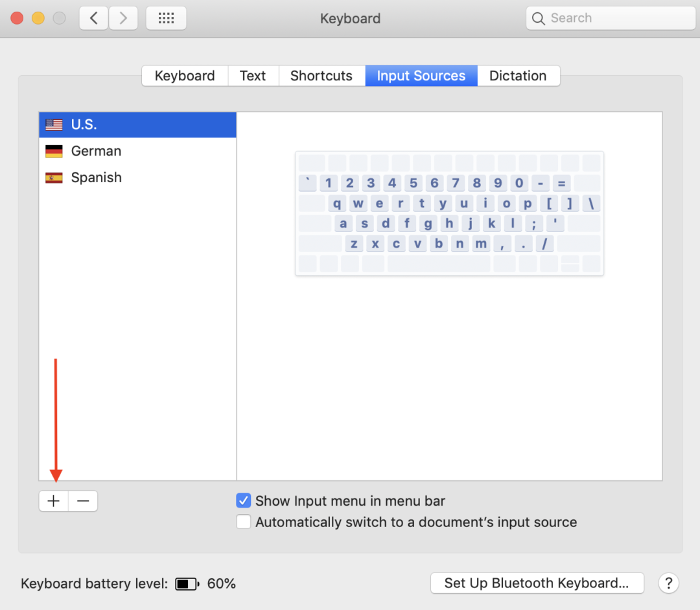Image resolution: width=700 pixels, height=610 pixels.
Task: Click the forward navigation arrow
Action: click(x=123, y=18)
